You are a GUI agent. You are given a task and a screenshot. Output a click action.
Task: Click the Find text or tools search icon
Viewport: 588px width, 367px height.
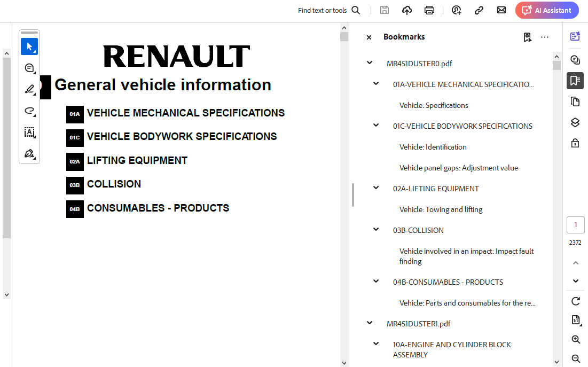point(356,10)
